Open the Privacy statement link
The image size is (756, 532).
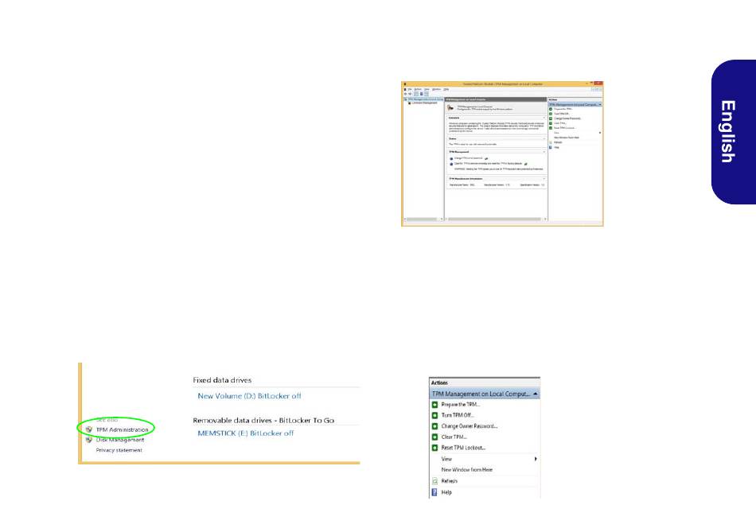pyautogui.click(x=119, y=450)
